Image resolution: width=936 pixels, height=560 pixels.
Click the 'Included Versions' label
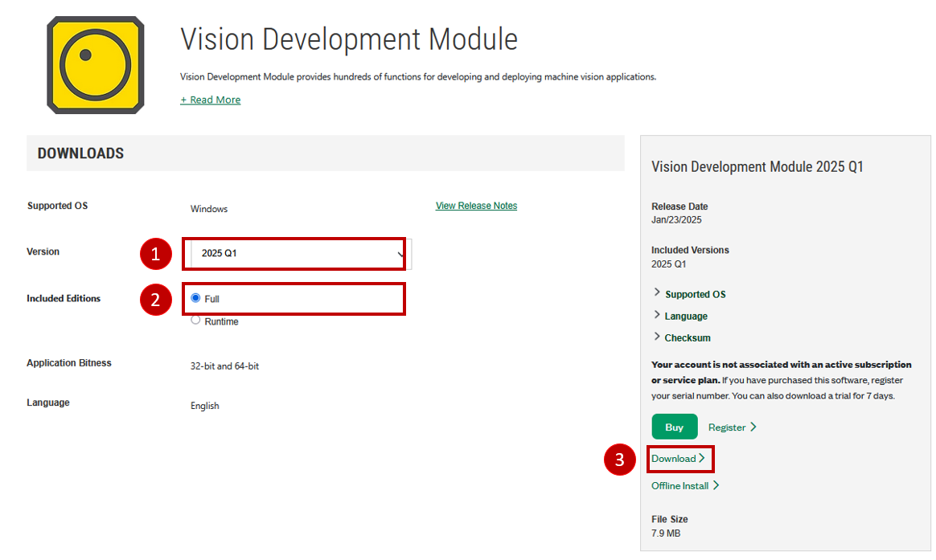coord(690,250)
